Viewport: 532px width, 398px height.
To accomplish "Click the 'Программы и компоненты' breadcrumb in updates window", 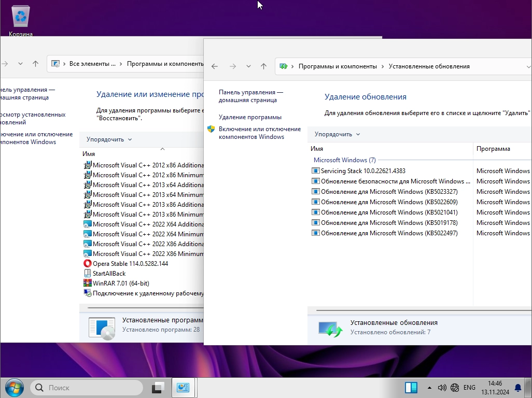I will 338,66.
